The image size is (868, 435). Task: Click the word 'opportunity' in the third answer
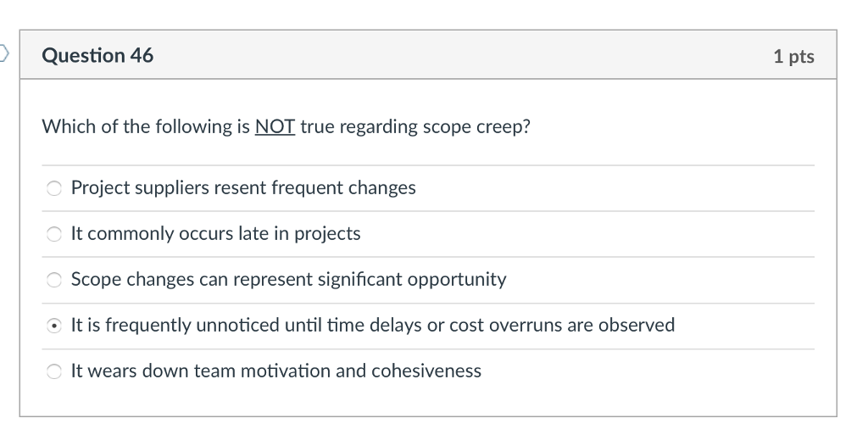click(457, 280)
